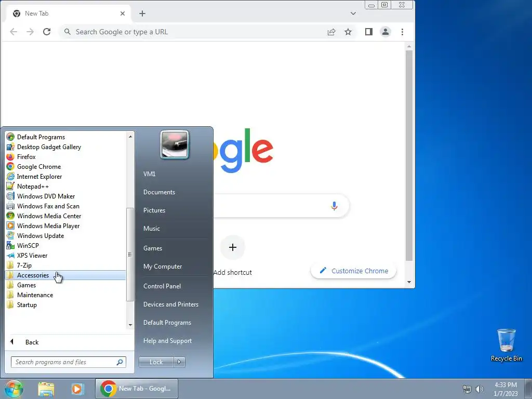Share this page icon in Chrome
The image size is (532, 399).
coord(331,32)
